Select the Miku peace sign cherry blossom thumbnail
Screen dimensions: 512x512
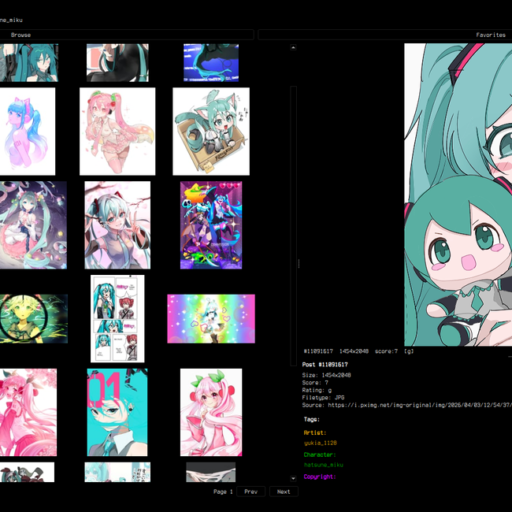117,225
